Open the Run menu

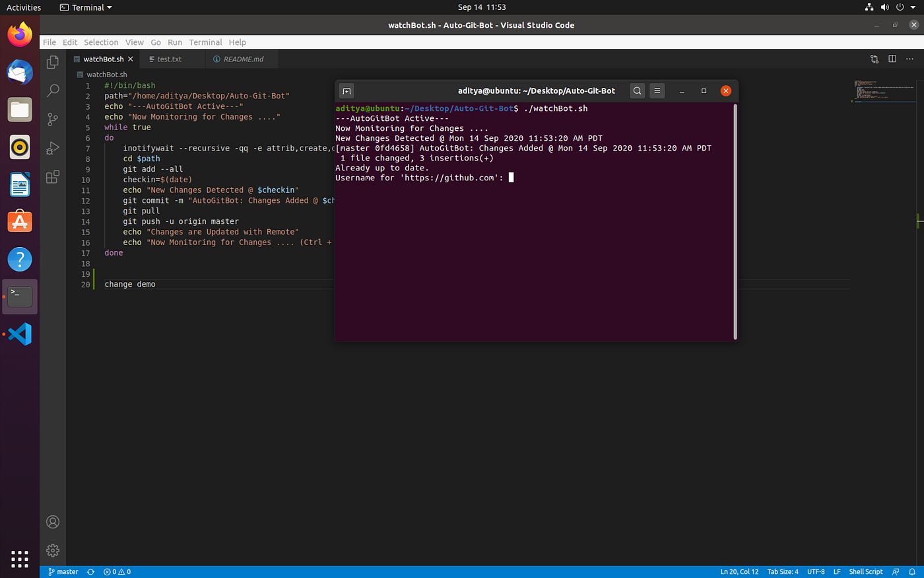(x=175, y=42)
